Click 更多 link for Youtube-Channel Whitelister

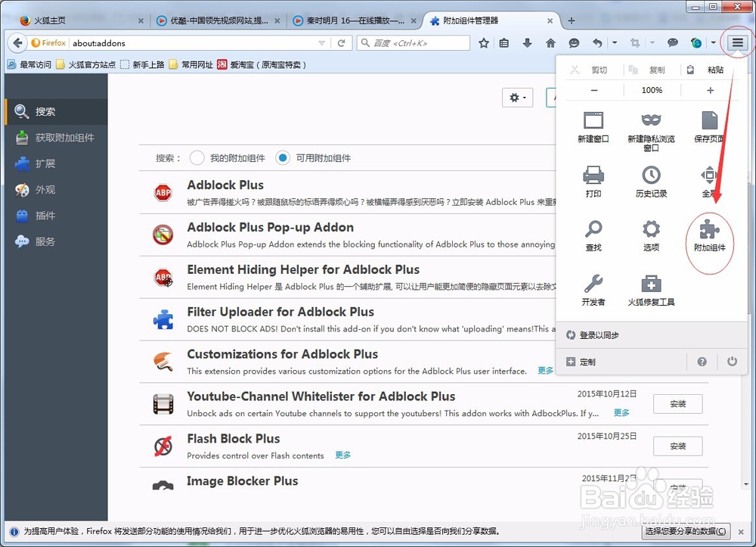point(621,413)
